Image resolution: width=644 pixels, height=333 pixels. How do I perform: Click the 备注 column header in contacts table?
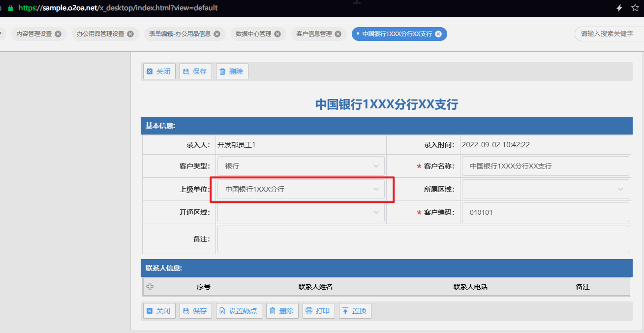(583, 287)
